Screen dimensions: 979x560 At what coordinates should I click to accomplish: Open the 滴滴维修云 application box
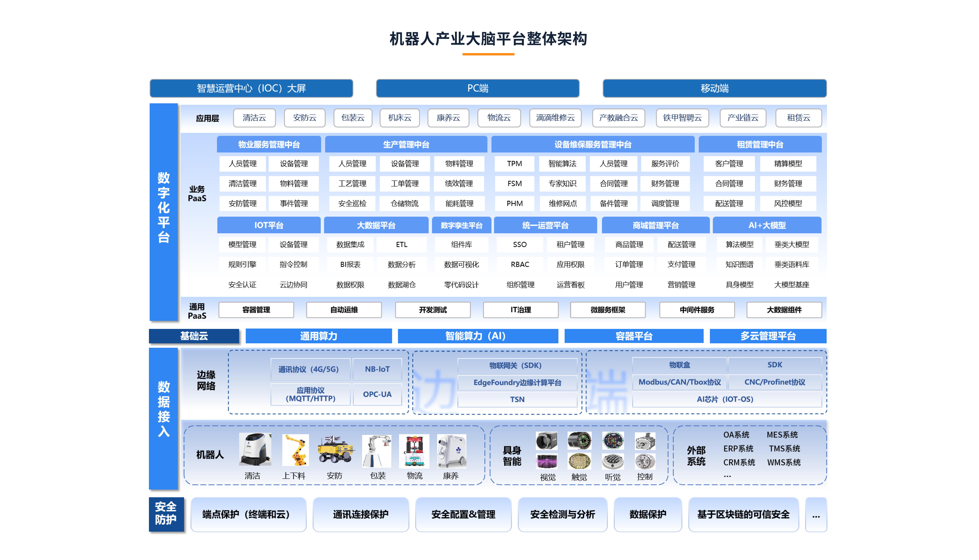click(x=555, y=118)
